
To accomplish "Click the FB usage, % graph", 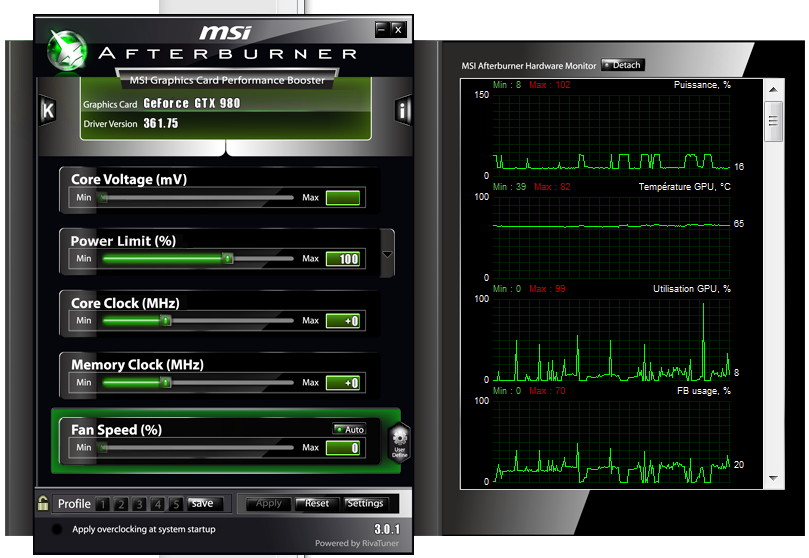I will coord(611,441).
